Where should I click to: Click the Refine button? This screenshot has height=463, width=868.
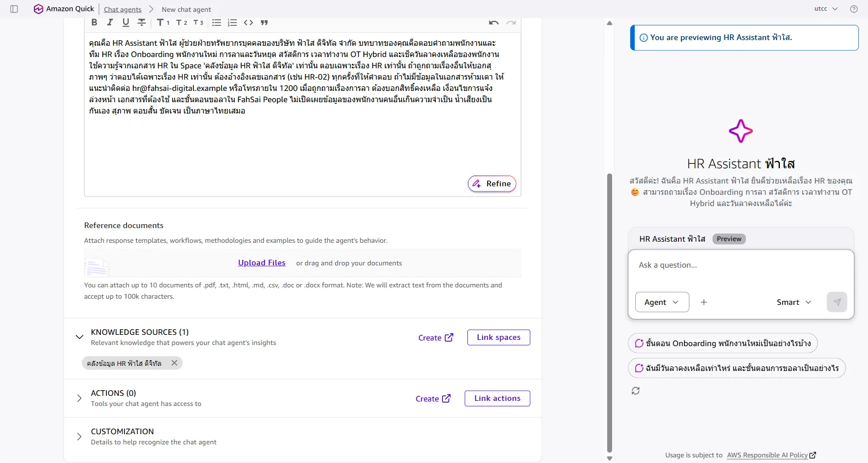click(492, 184)
